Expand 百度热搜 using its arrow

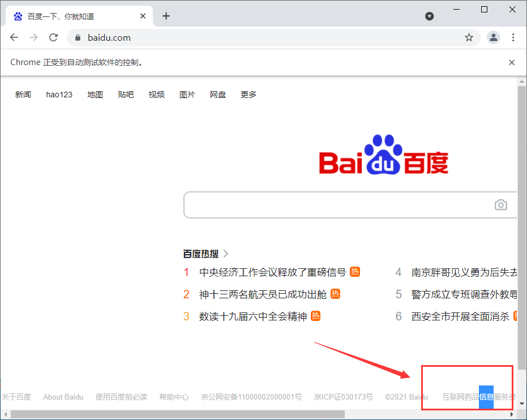point(225,254)
